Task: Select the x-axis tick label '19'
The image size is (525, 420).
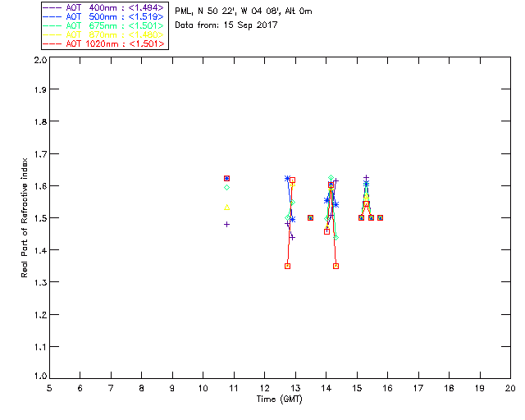Action: coord(480,388)
